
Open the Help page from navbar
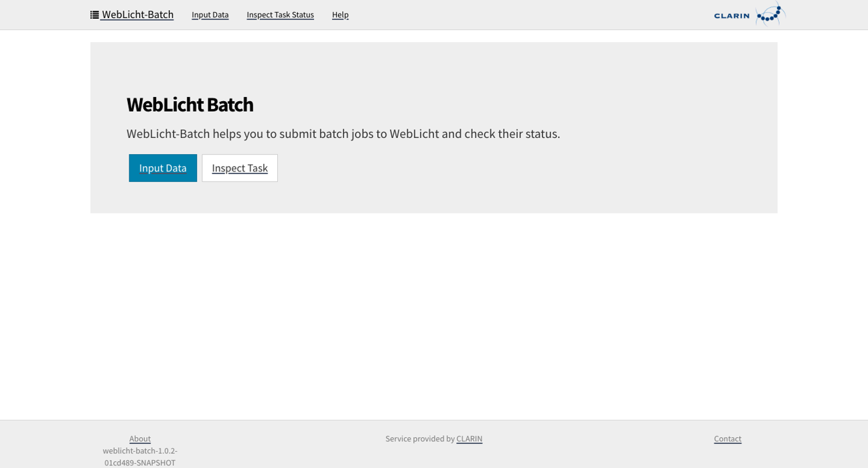(340, 15)
